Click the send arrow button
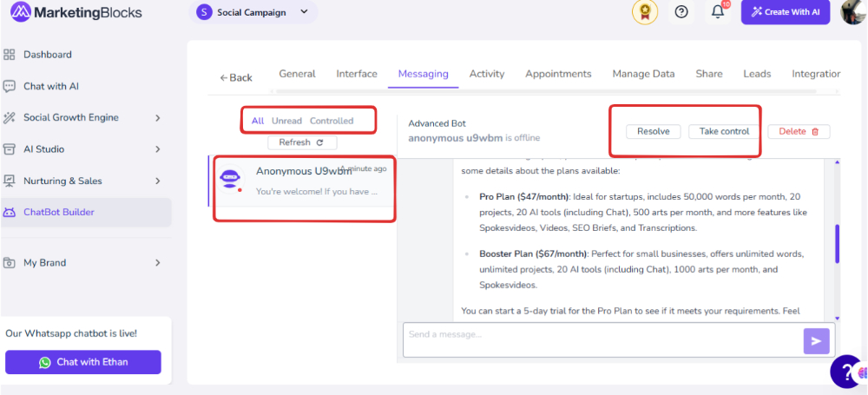Screen dimensions: 868x395 point(817,341)
